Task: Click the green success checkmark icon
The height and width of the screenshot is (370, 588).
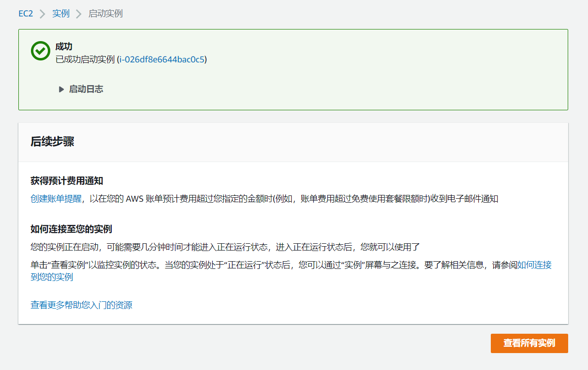Action: click(41, 51)
